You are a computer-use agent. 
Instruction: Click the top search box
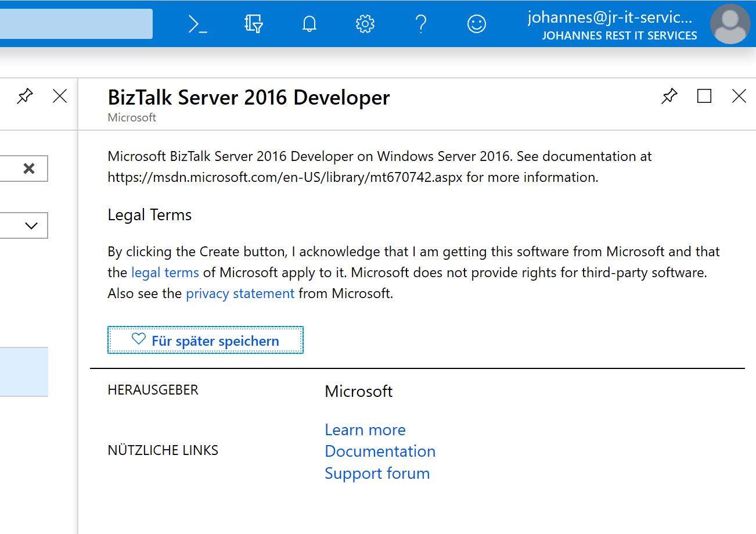click(x=76, y=24)
